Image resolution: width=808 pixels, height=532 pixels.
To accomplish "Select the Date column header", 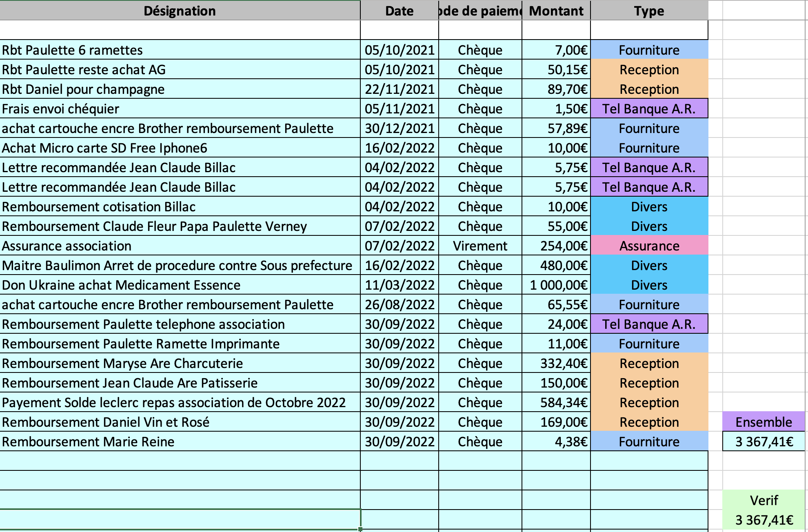I will point(399,11).
